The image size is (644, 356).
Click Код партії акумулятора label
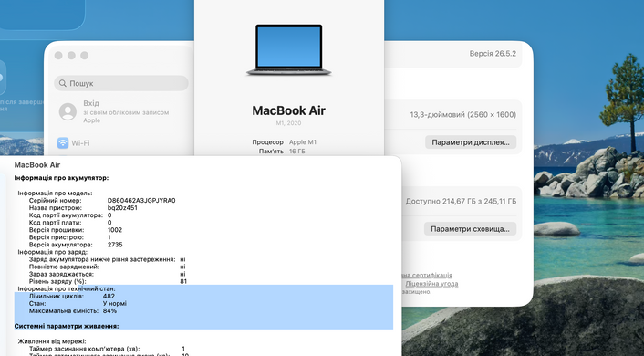point(66,215)
